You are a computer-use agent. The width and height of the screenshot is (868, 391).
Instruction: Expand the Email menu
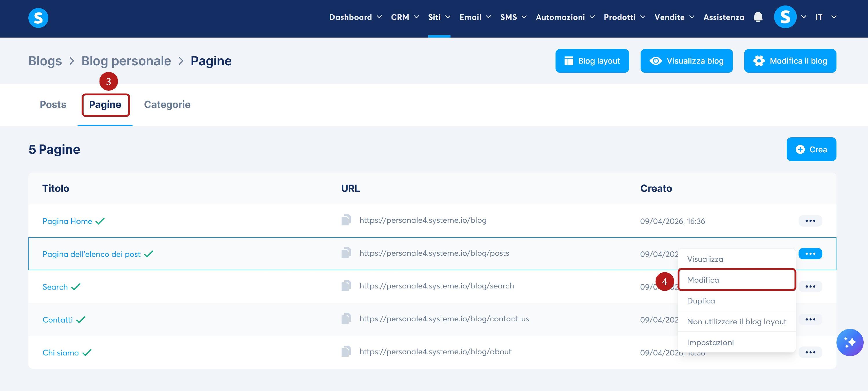click(x=475, y=17)
